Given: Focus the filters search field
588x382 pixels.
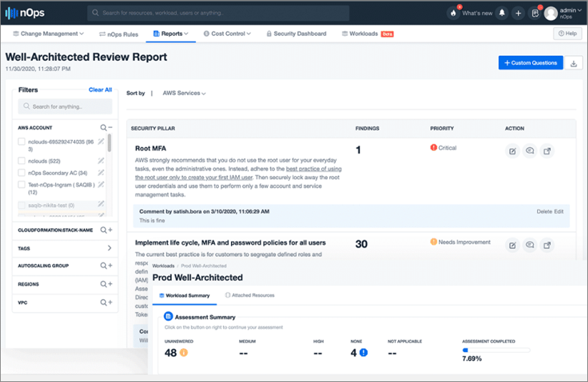Looking at the screenshot, I should (x=65, y=107).
